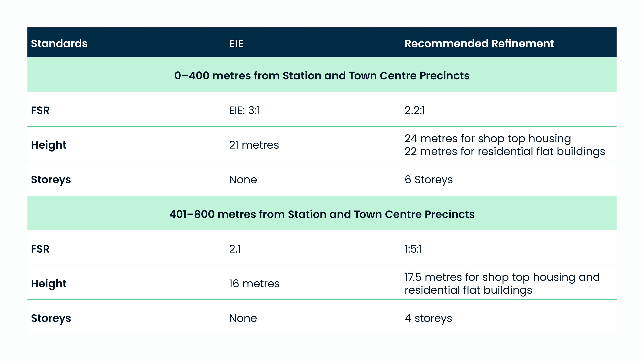Select the 2.2:1 recommended FSR value
This screenshot has height=362, width=644.
415,110
